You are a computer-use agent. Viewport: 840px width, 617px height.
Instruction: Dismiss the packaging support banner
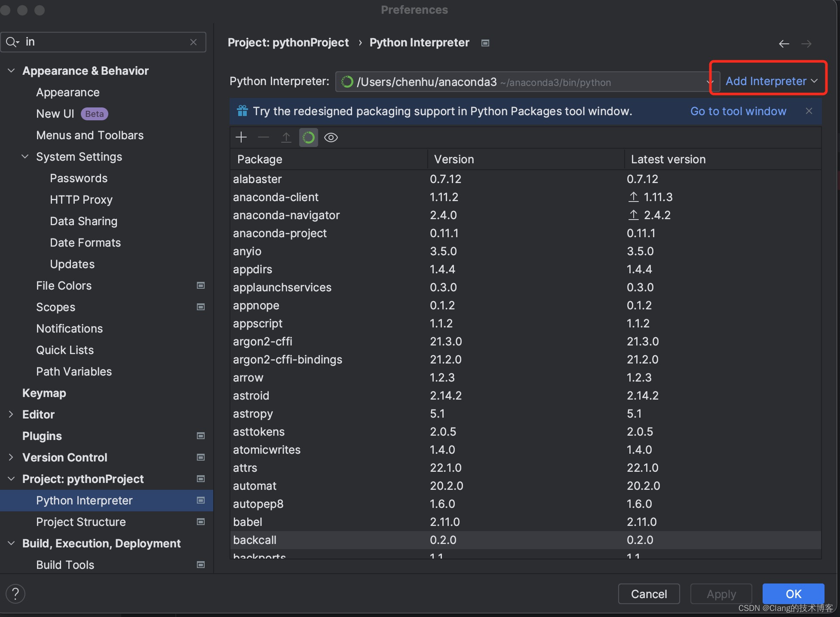[x=809, y=111]
